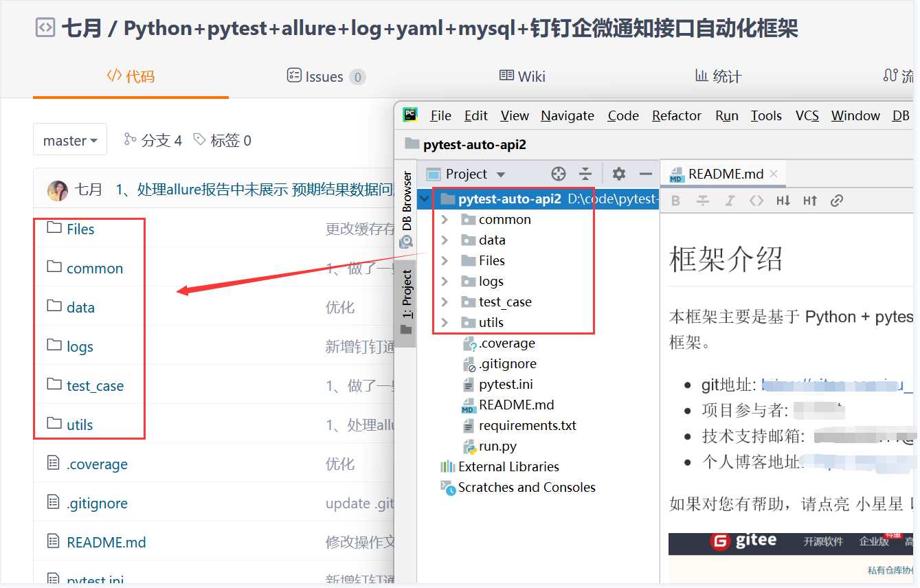Apply strikethrough from the Markdown toolbar
Screen dimensions: 920x588
pyautogui.click(x=702, y=200)
